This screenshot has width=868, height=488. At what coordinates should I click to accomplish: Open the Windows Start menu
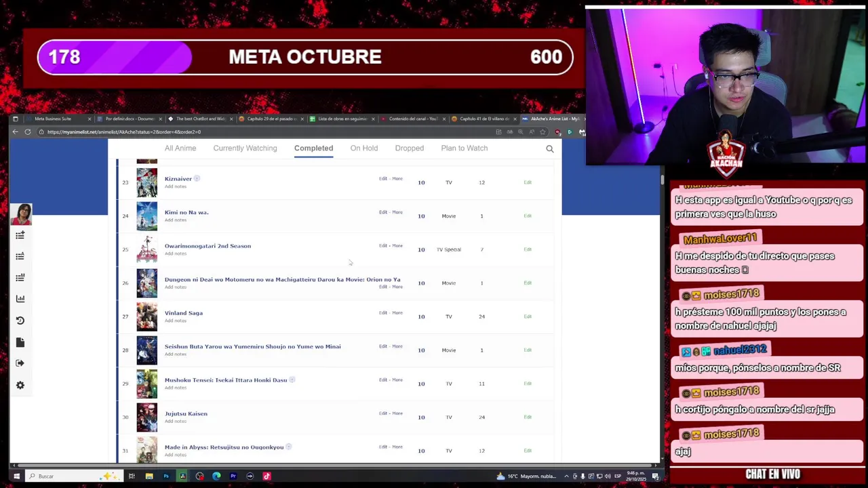pos(16,476)
